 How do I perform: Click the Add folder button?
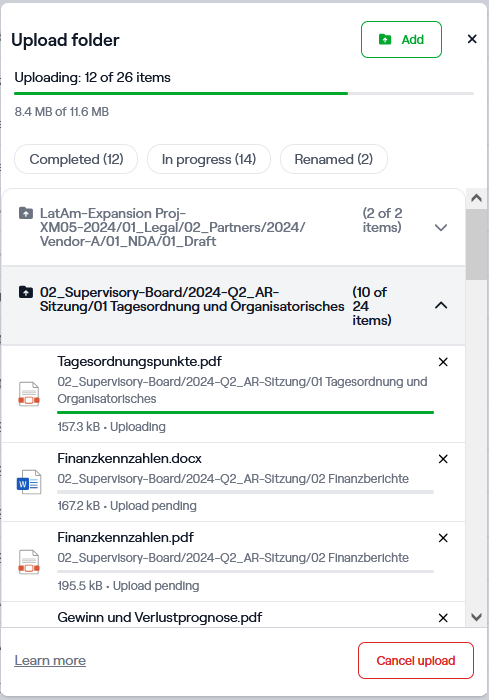(401, 39)
